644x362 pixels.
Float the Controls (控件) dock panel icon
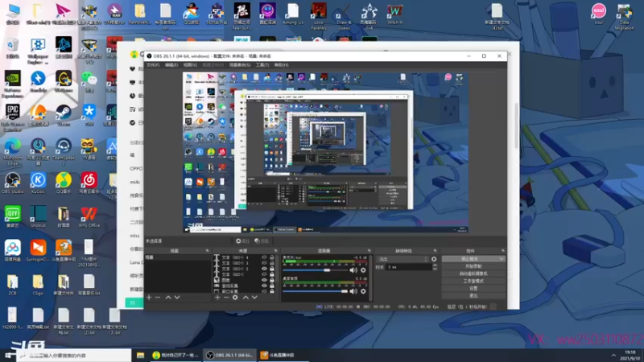(x=502, y=250)
